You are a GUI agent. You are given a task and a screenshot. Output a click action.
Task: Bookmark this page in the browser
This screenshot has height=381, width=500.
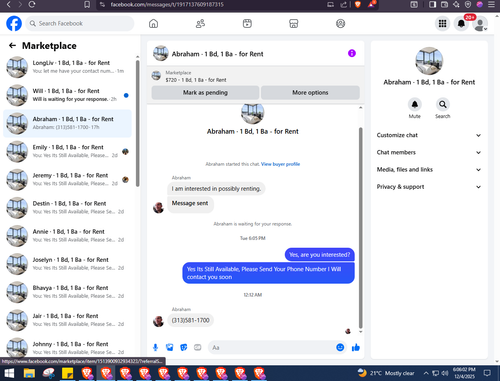tap(87, 5)
